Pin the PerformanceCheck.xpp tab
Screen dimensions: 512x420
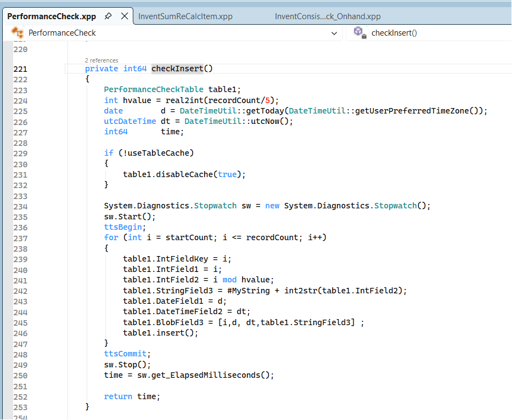pos(108,16)
